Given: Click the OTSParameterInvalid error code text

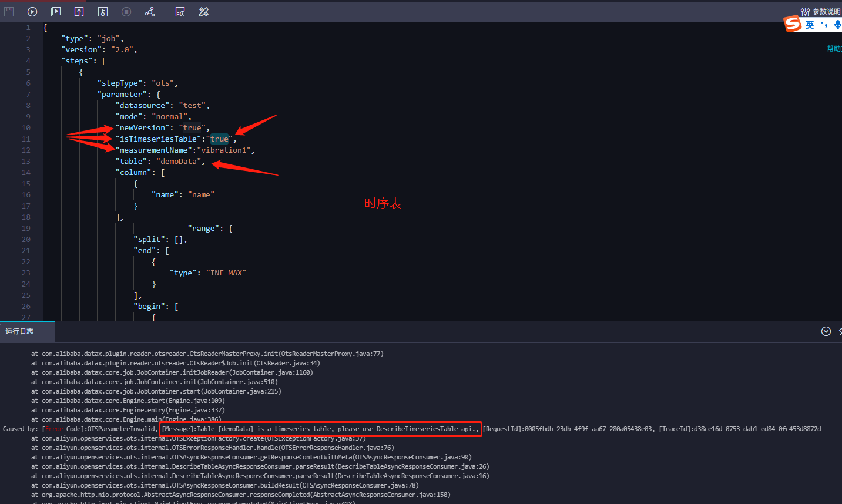Looking at the screenshot, I should [x=122, y=429].
